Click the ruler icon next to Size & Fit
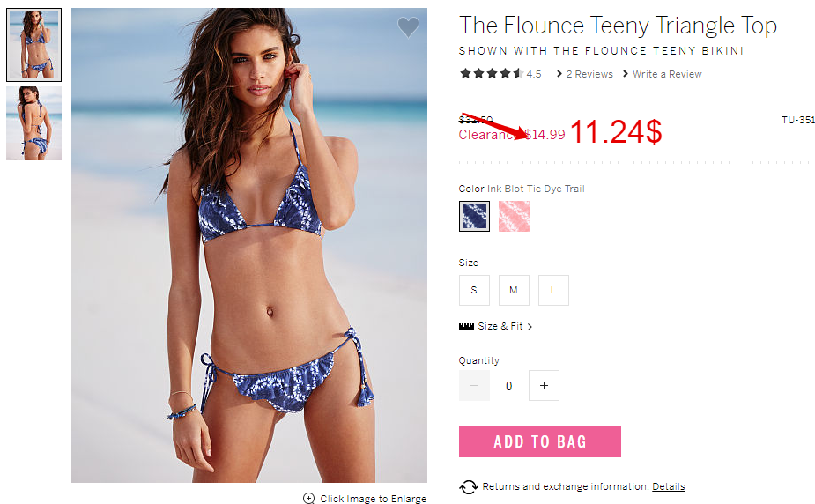The height and width of the screenshot is (504, 815). pyautogui.click(x=466, y=326)
